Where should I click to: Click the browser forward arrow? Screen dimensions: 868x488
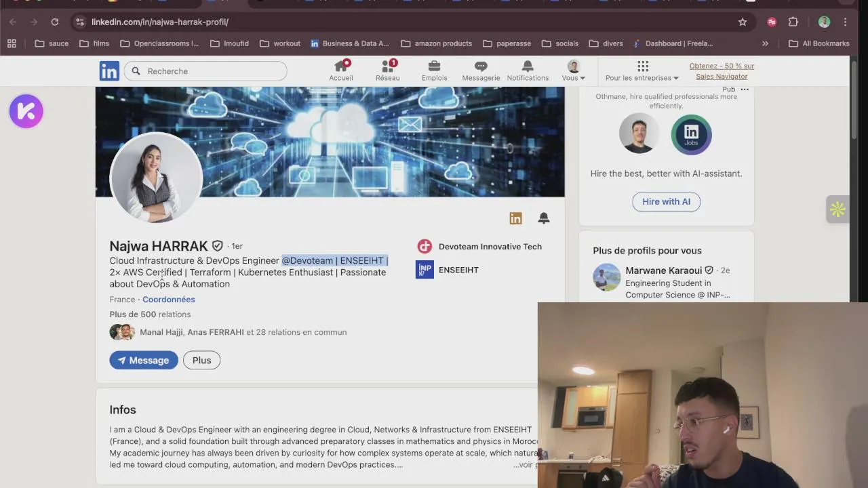(x=34, y=22)
